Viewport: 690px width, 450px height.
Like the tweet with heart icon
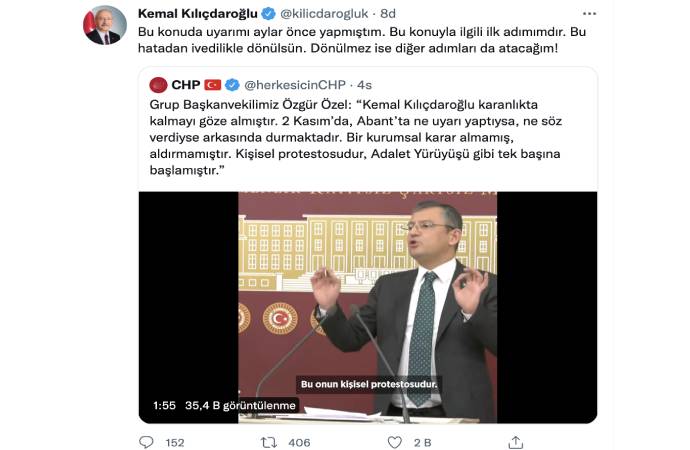coord(395,442)
